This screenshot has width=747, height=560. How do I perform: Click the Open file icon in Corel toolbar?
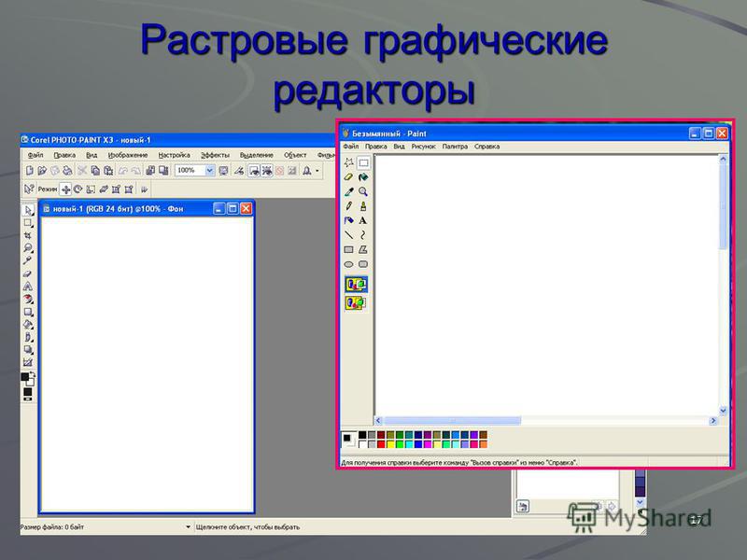(42, 171)
